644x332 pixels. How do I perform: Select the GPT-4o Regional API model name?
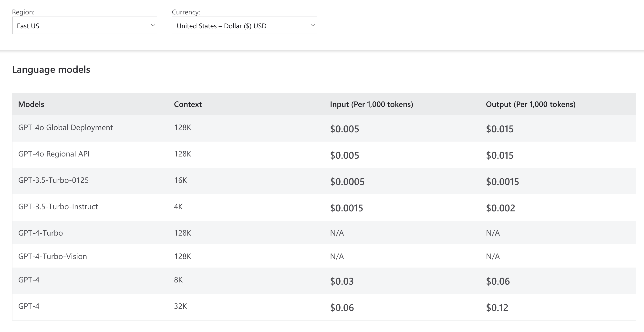click(x=54, y=154)
